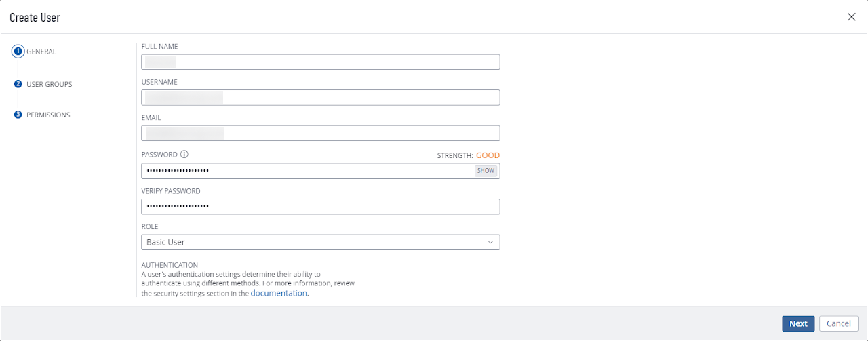Close the Create User dialog
This screenshot has height=341, width=868.
pyautogui.click(x=852, y=17)
